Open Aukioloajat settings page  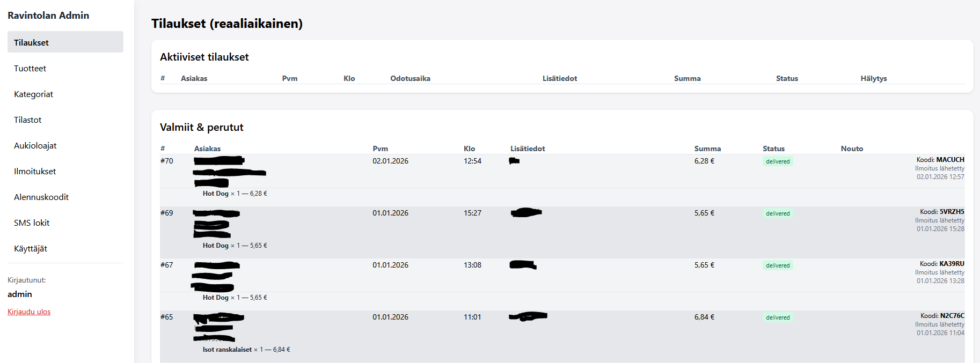tap(35, 145)
